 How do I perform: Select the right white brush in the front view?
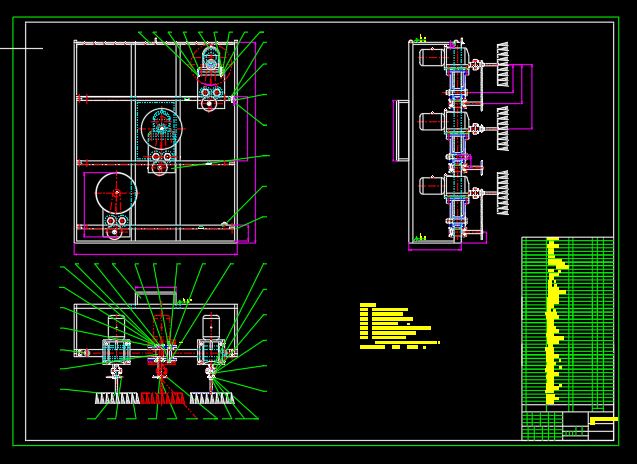tap(212, 399)
